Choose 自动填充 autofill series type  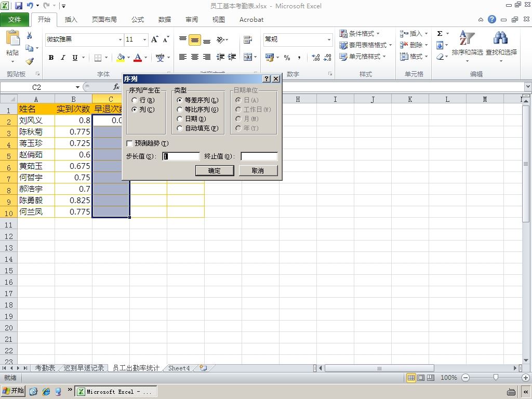[x=180, y=128]
